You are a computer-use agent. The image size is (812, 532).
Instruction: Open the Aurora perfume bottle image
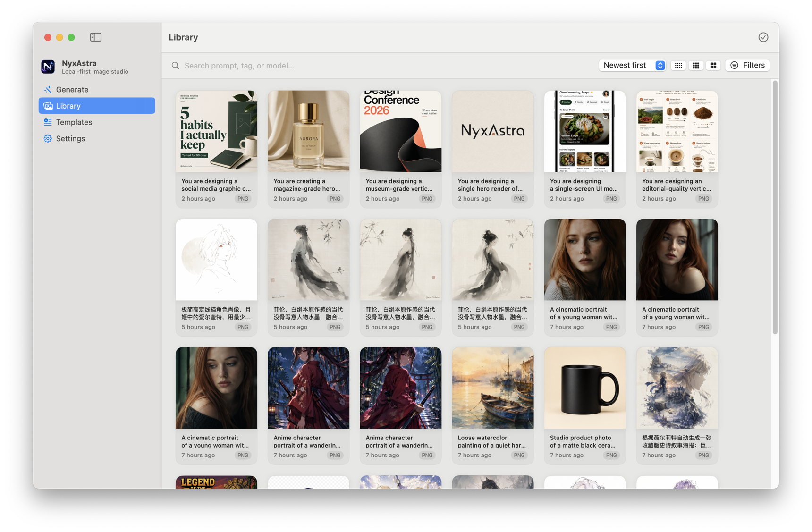308,131
